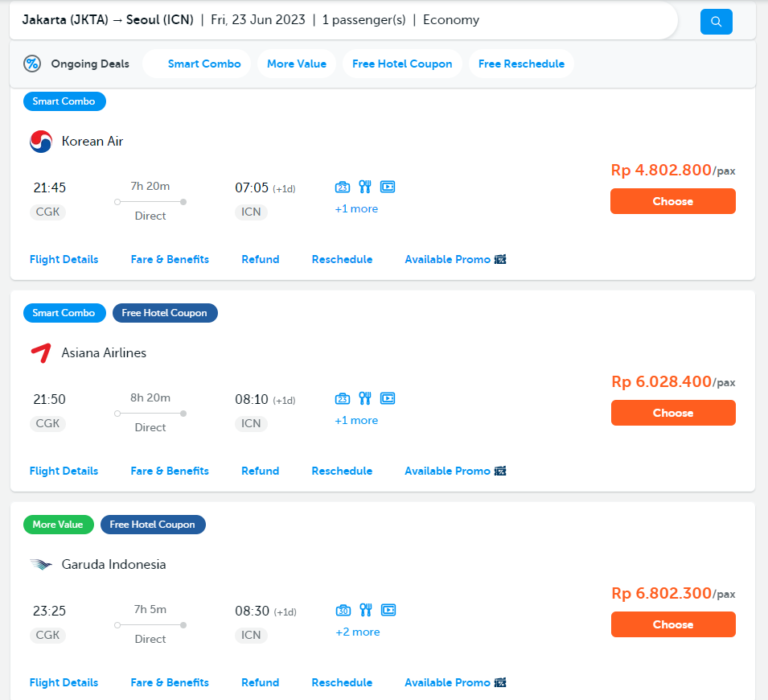Click the blue search magnifier button
This screenshot has width=768, height=700.
pyautogui.click(x=716, y=22)
